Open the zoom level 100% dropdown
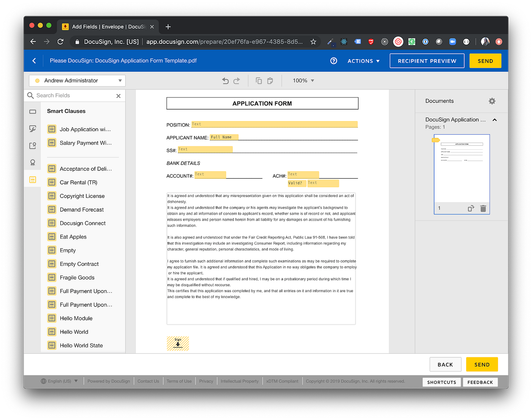Viewport: 532px width, 420px height. click(x=302, y=80)
